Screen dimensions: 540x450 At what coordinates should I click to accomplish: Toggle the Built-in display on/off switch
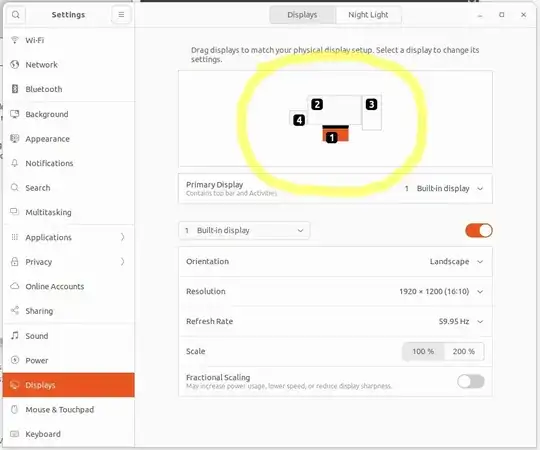click(x=479, y=230)
